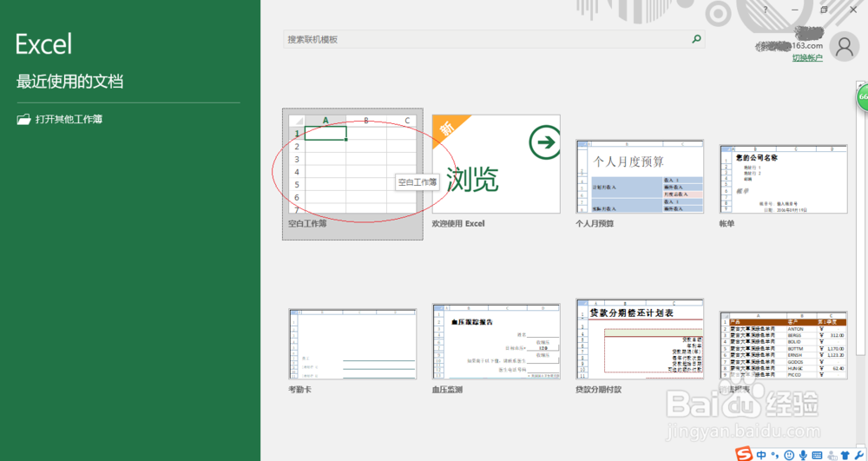Click microphone voice input on IME bar
Viewport: 868px width, 461px height.
[803, 455]
